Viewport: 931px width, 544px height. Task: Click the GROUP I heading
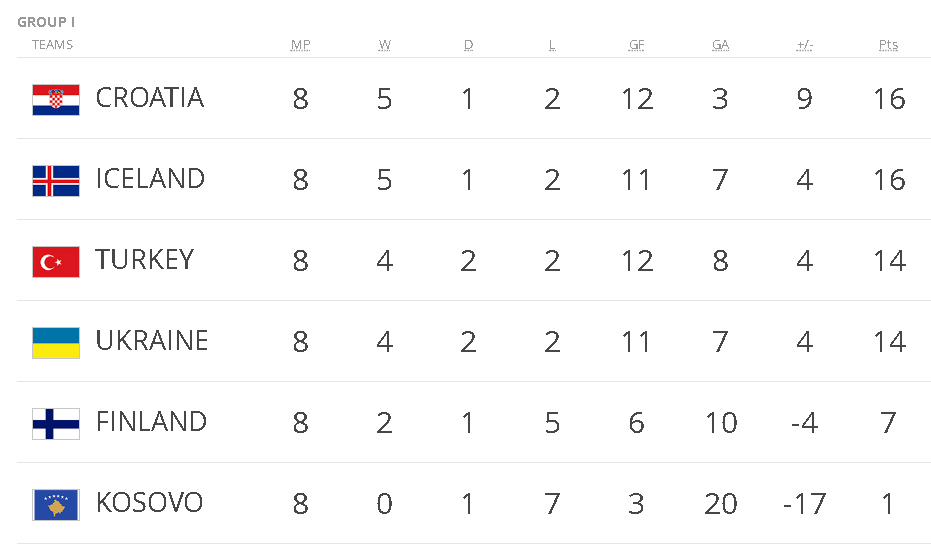(x=46, y=22)
